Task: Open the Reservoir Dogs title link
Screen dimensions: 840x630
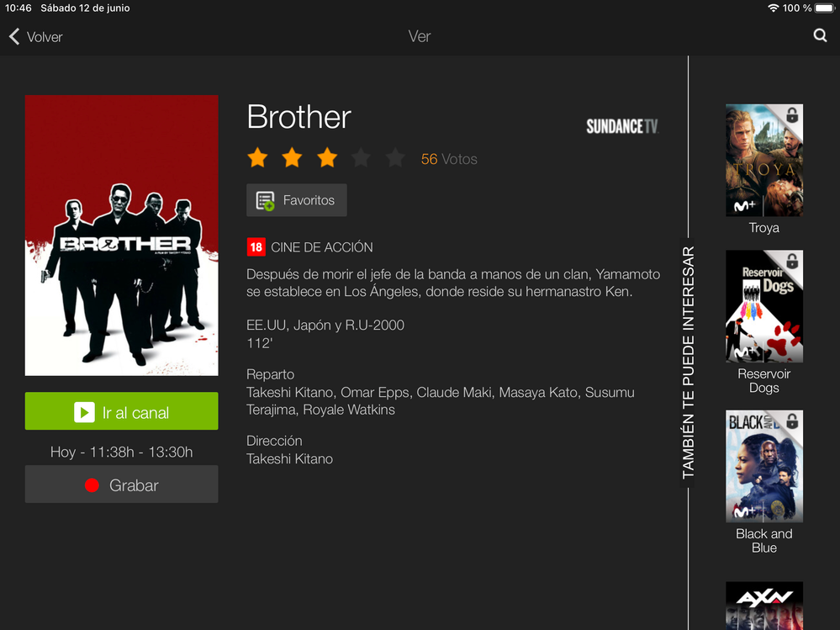Action: 764,380
